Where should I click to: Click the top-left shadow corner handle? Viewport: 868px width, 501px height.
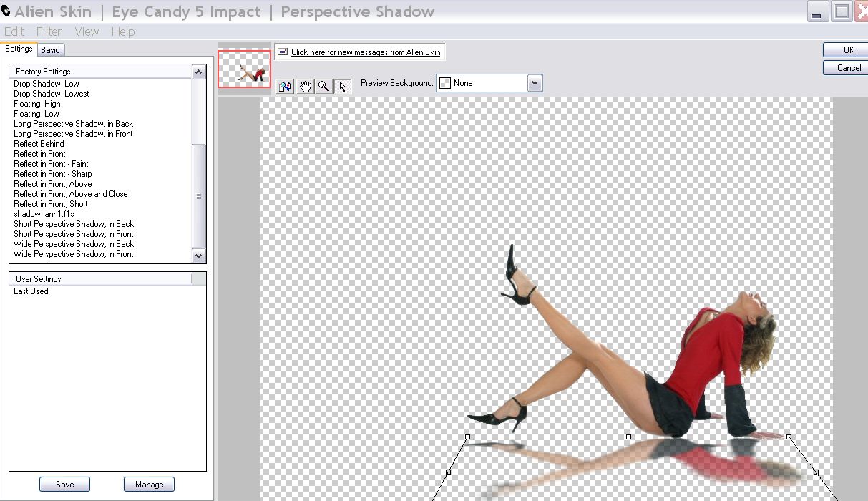point(468,437)
